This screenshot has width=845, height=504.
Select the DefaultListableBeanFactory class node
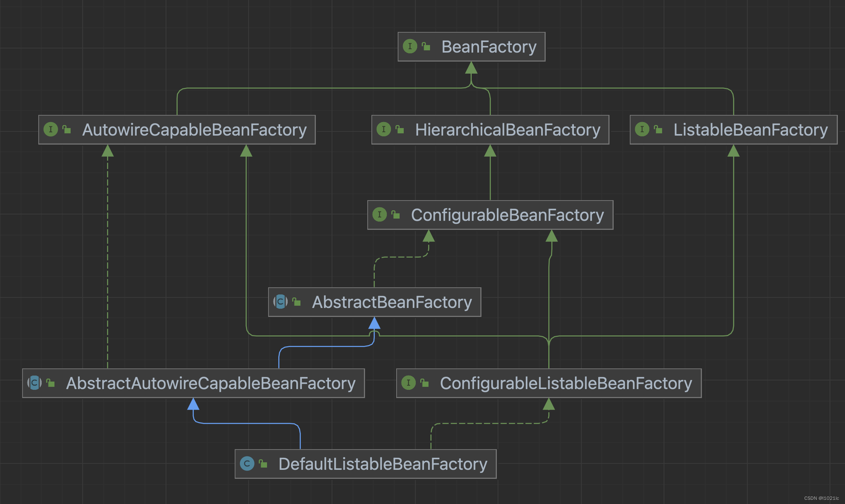383,464
